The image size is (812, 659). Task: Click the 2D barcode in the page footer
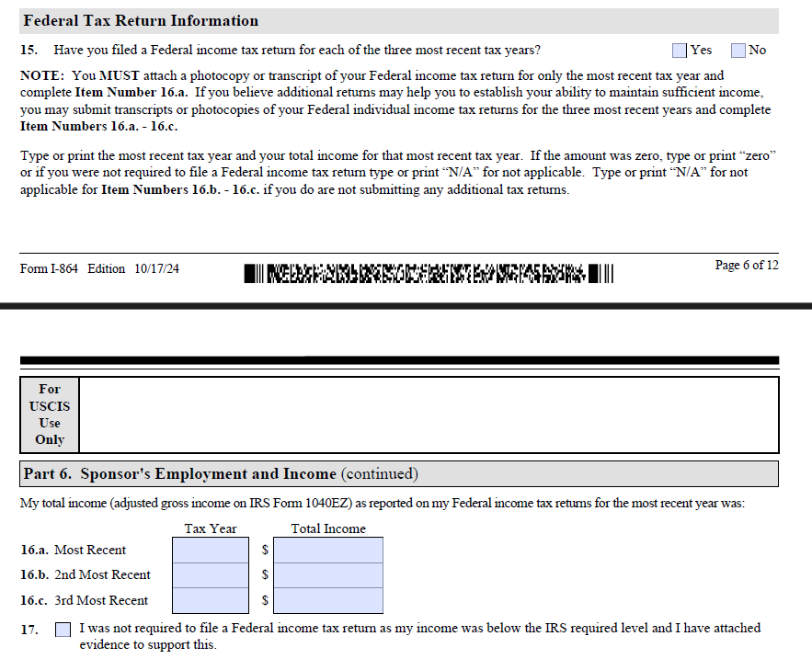[x=429, y=273]
